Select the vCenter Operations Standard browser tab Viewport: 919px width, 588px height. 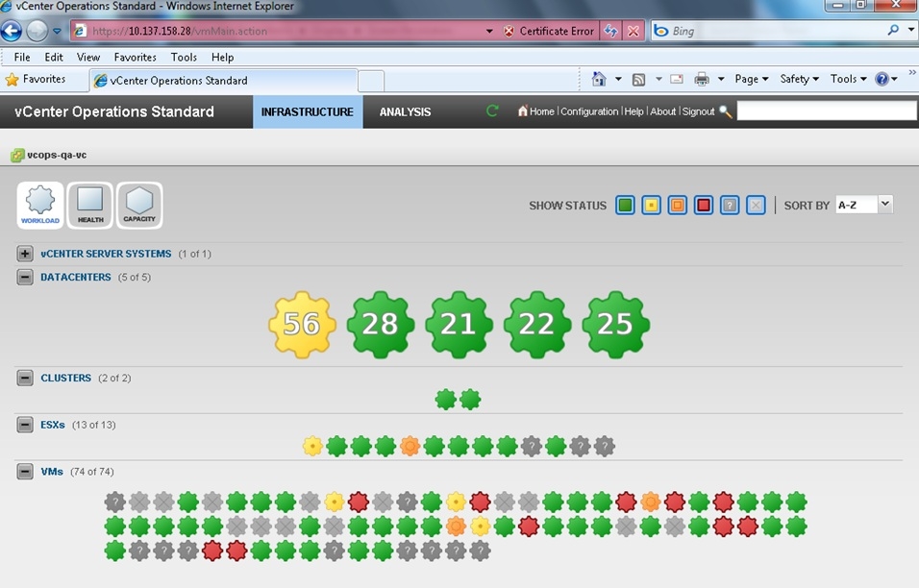coord(223,81)
